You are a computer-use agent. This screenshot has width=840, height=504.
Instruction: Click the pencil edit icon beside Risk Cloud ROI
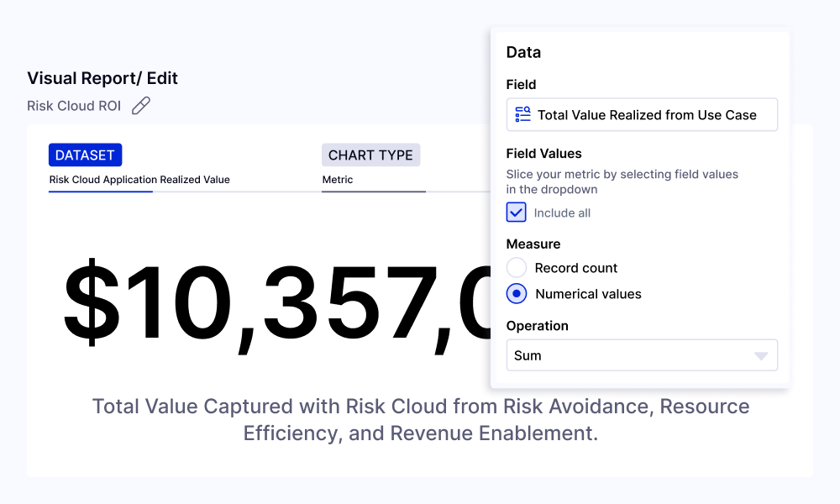[x=141, y=106]
